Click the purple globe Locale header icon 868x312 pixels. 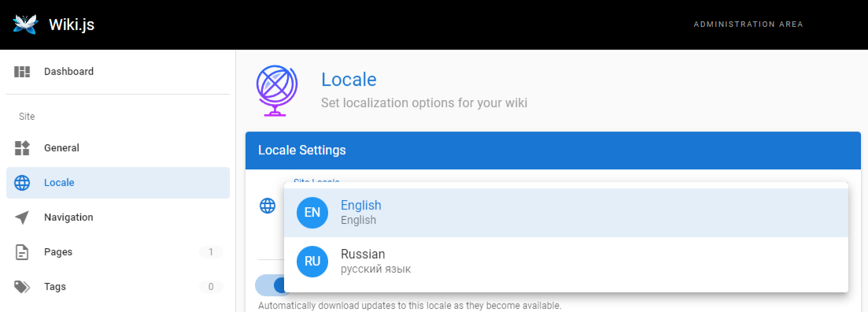click(276, 91)
